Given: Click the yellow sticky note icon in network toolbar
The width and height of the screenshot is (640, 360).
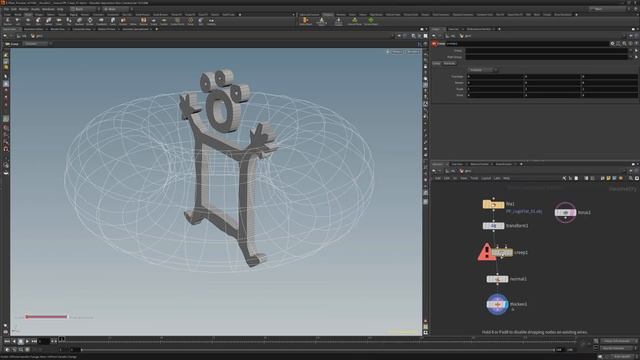Looking at the screenshot, I should coord(609,178).
